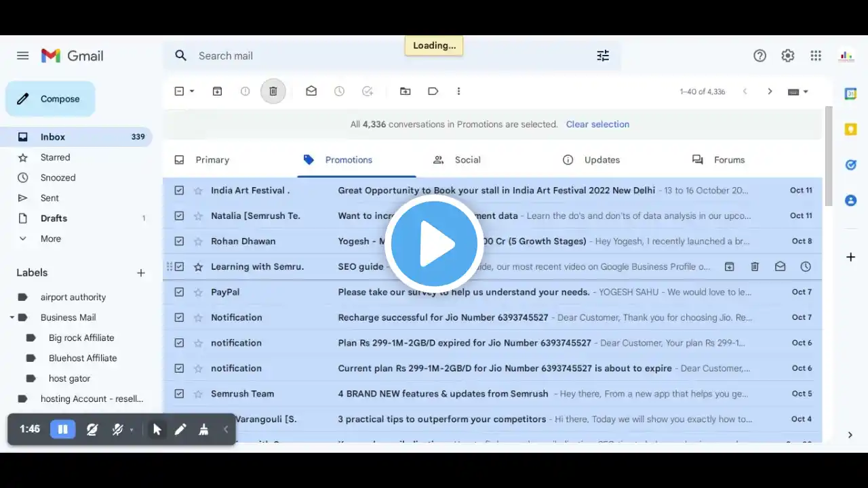The height and width of the screenshot is (488, 868).
Task: Open the Support help icon
Action: click(x=759, y=56)
